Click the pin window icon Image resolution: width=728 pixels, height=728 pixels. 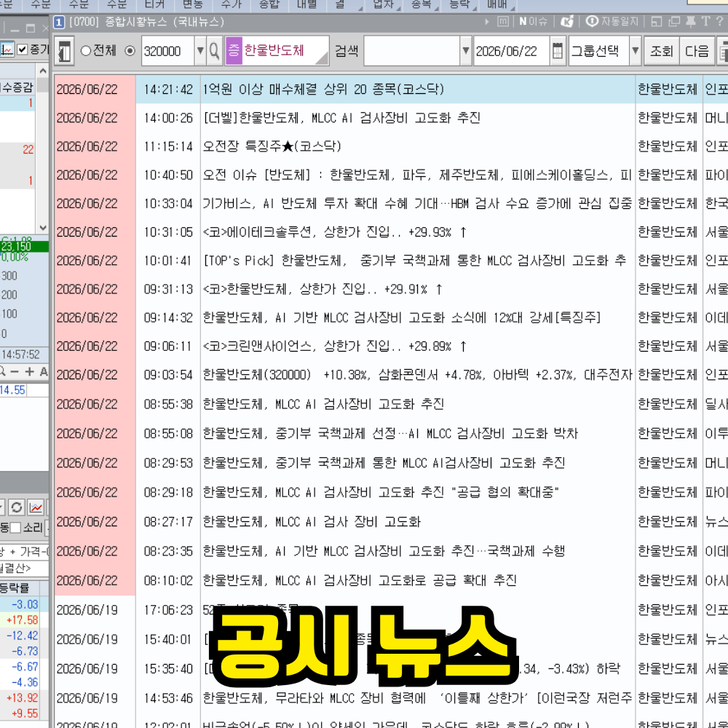[690, 21]
